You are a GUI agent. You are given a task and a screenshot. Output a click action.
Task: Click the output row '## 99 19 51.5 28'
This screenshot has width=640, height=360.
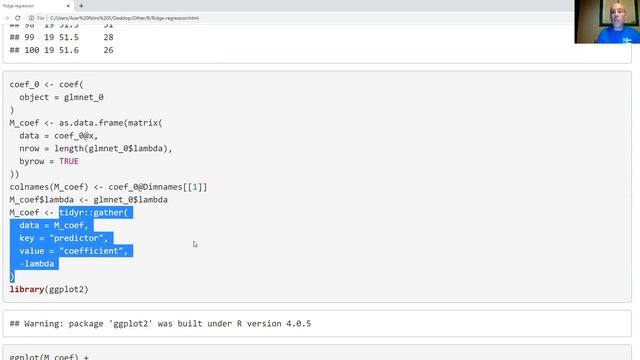click(62, 37)
